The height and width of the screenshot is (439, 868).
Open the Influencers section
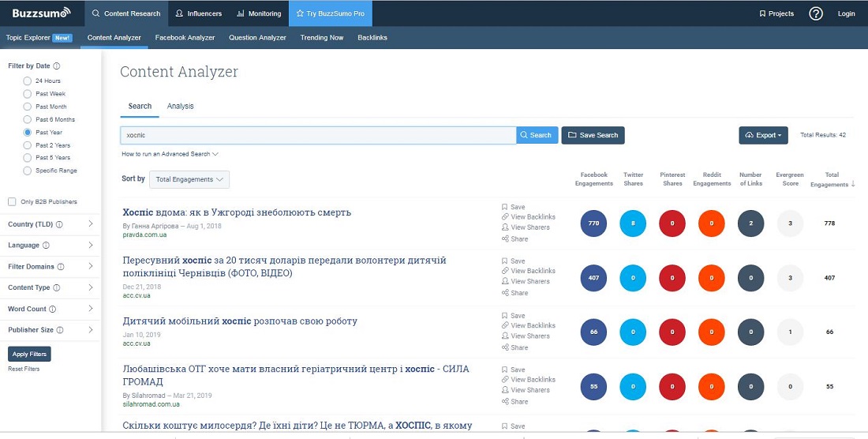pyautogui.click(x=199, y=13)
